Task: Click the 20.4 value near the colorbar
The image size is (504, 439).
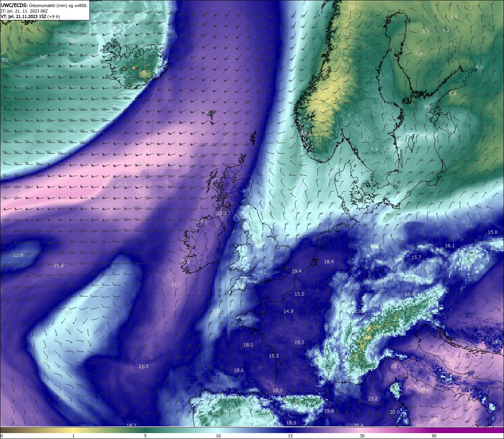Action: pos(358,425)
